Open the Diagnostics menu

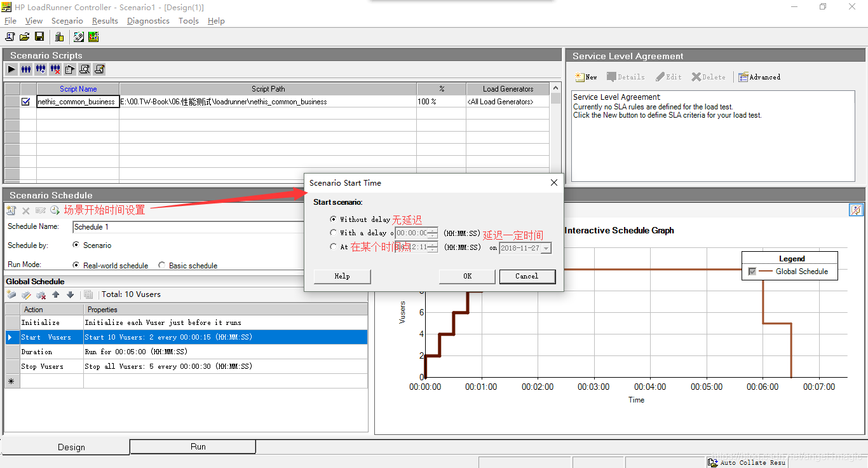148,20
